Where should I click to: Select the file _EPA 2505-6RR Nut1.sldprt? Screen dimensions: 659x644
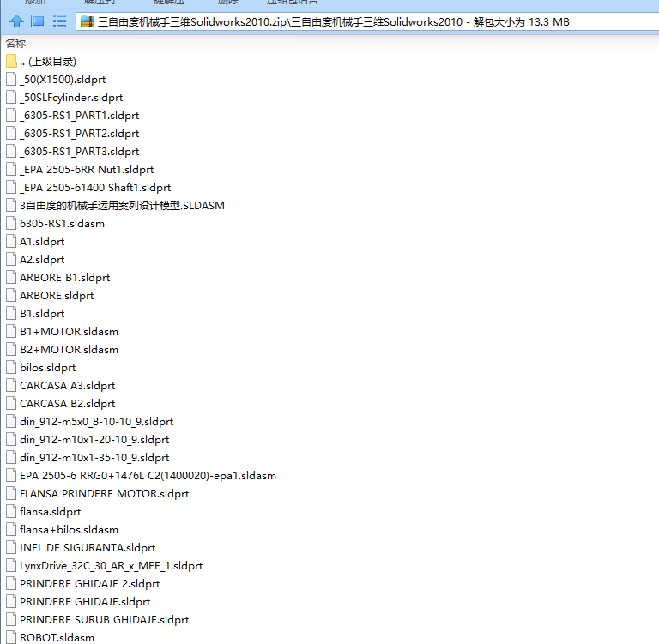[x=86, y=169]
